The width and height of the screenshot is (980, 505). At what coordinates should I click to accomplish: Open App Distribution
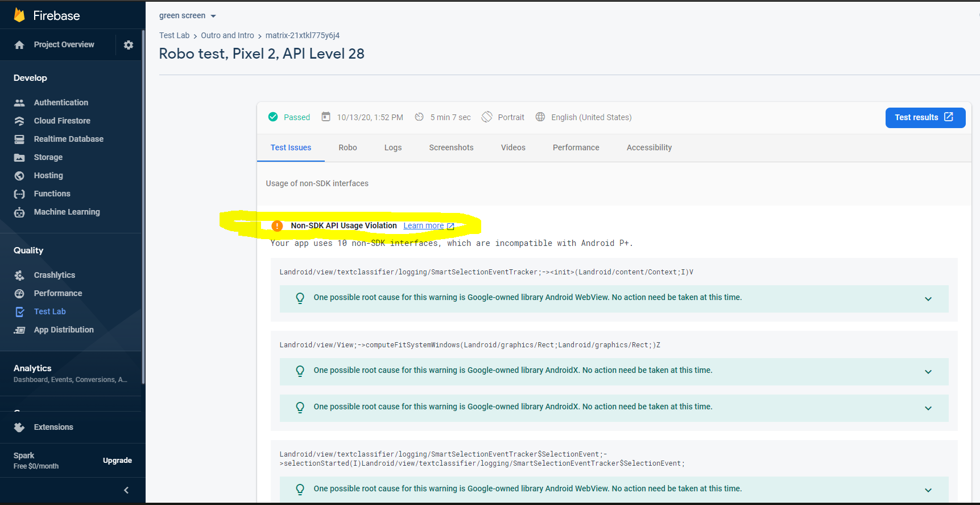64,330
